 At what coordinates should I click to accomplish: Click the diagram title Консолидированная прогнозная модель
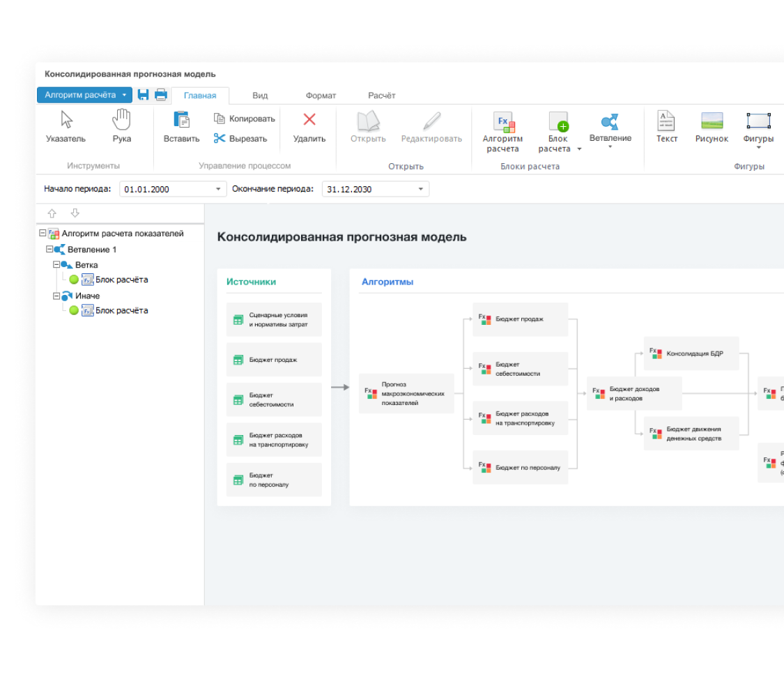(x=341, y=237)
